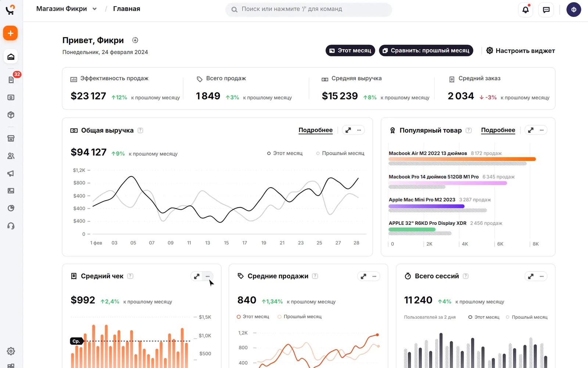This screenshot has height=368, width=588.
Task: Click Настроить виджет button
Action: coord(520,50)
